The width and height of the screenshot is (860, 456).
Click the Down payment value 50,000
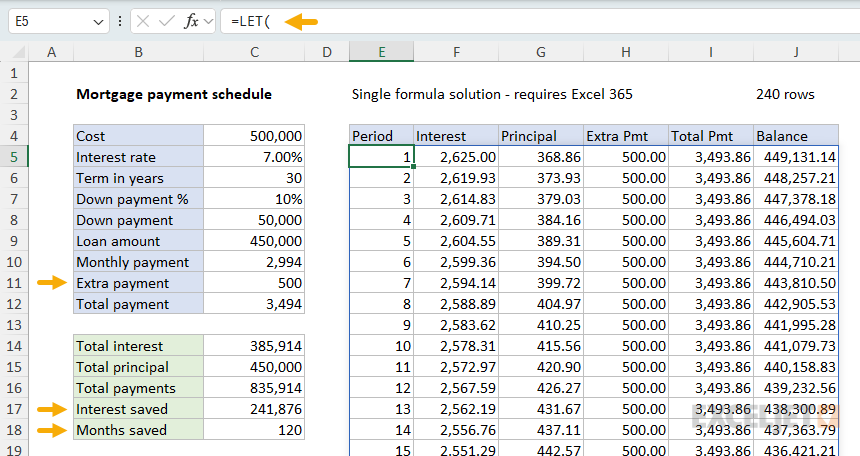tap(254, 220)
